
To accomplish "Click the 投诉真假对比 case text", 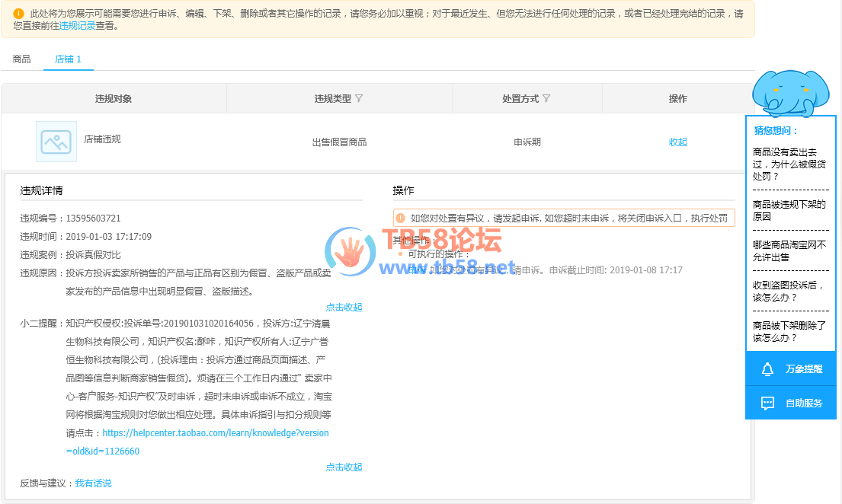I will coord(93,254).
